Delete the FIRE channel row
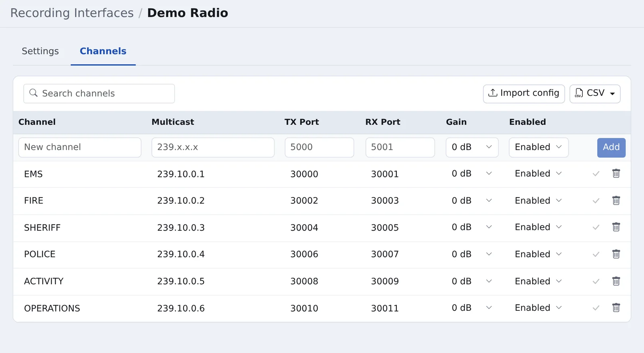Viewport: 644px width, 353px height. pyautogui.click(x=616, y=201)
